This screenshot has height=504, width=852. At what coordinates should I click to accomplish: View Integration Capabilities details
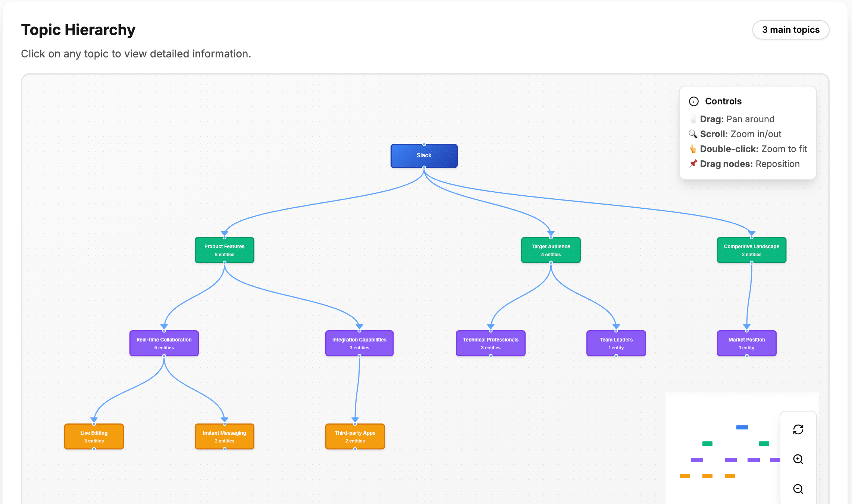click(359, 343)
